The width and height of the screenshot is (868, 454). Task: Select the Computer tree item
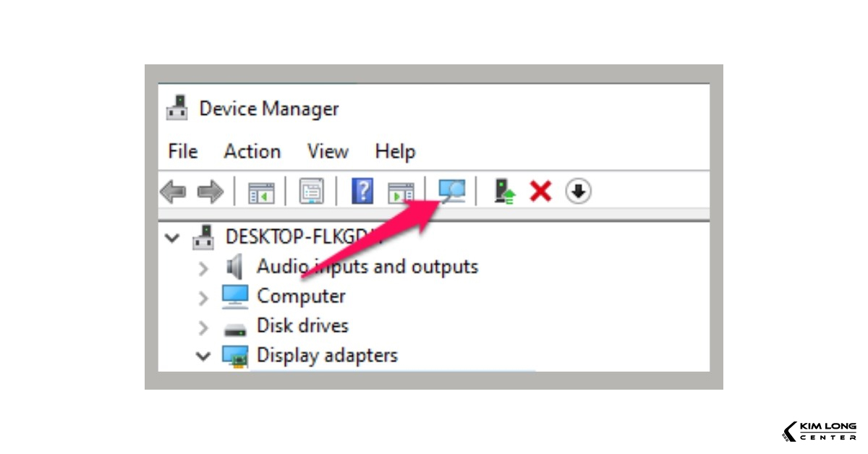(x=301, y=296)
